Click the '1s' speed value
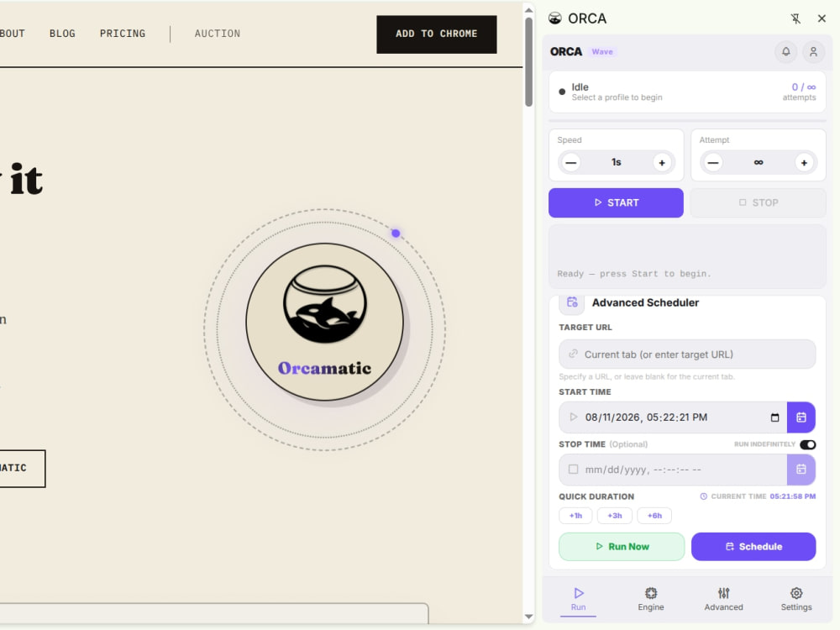Image resolution: width=840 pixels, height=630 pixels. (x=616, y=162)
